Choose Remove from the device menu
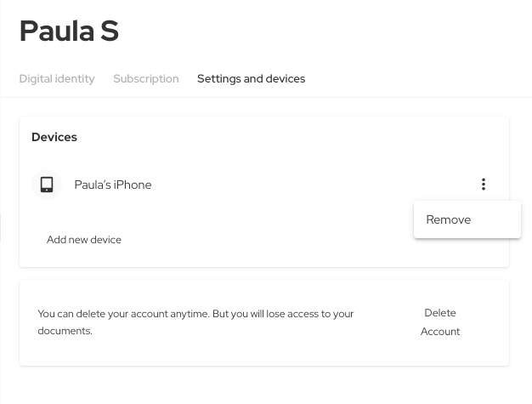The width and height of the screenshot is (532, 404). [x=449, y=219]
